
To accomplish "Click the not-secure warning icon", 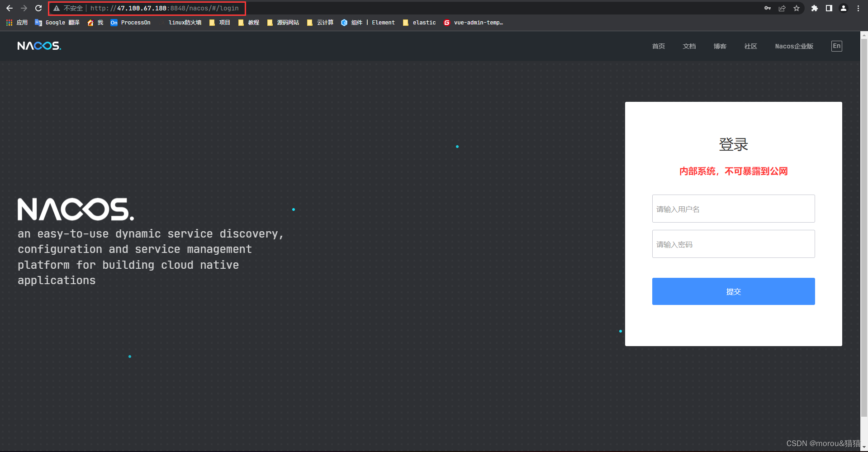I will [x=57, y=8].
